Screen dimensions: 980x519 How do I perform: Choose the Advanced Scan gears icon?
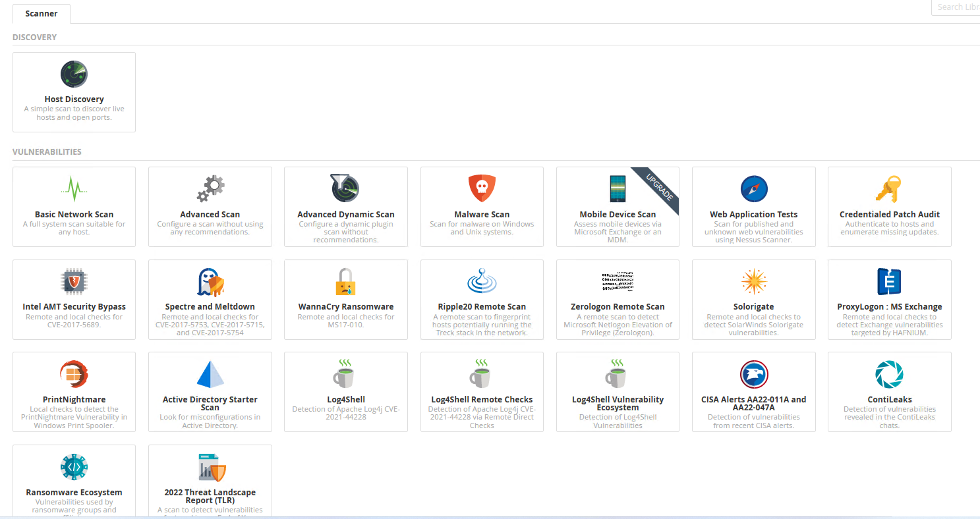210,189
